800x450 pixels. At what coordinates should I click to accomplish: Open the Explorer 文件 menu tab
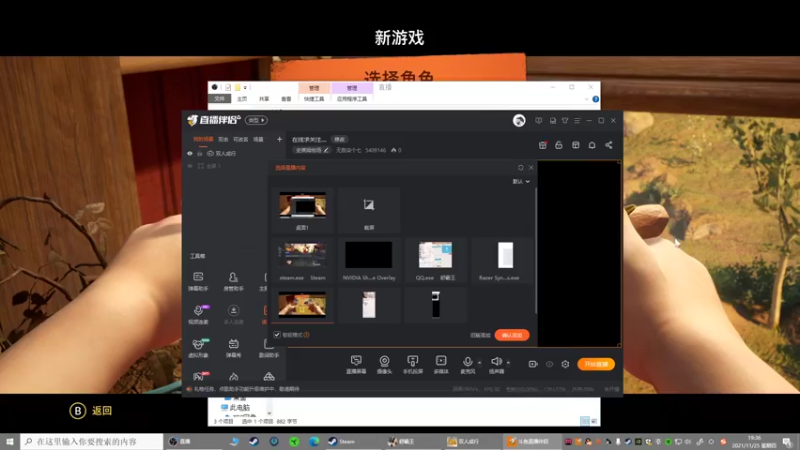pos(219,99)
